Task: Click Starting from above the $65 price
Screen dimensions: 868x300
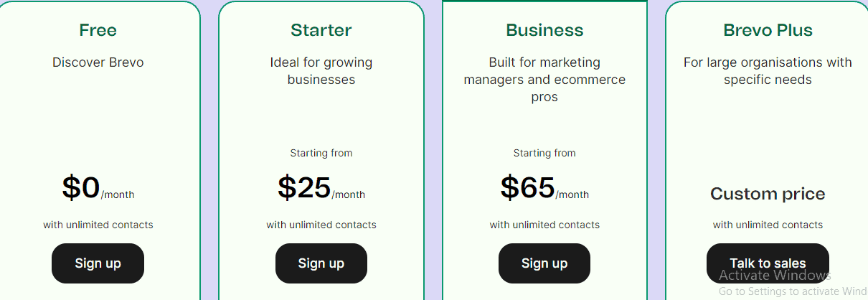Action: click(x=544, y=153)
